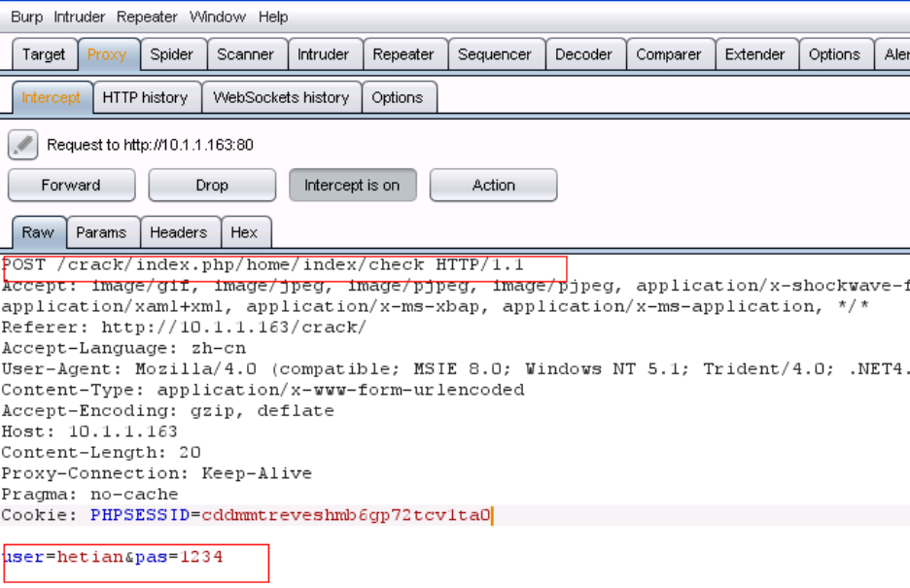The width and height of the screenshot is (910, 588).
Task: Forward the intercepted request
Action: click(x=71, y=185)
